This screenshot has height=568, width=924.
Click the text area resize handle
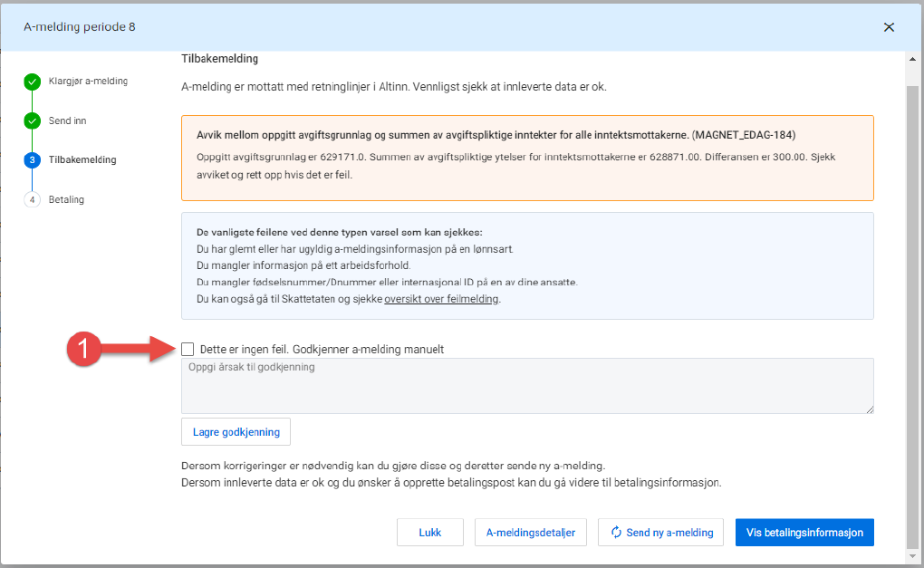point(870,409)
